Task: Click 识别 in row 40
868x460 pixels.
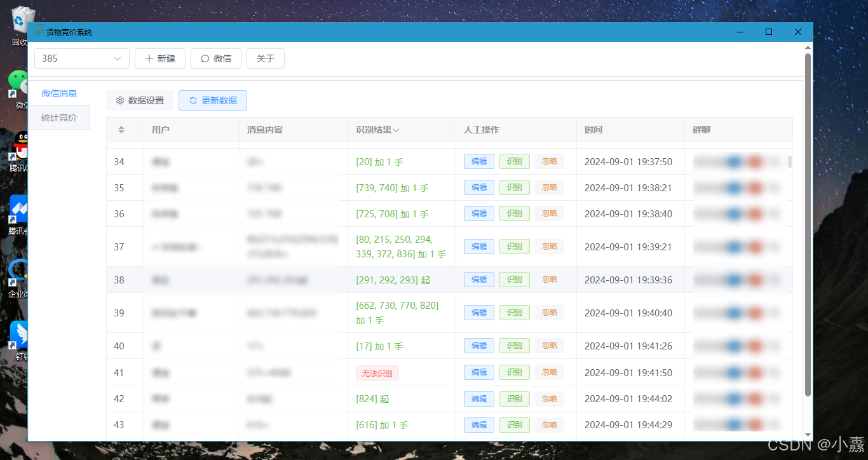Action: pos(515,346)
